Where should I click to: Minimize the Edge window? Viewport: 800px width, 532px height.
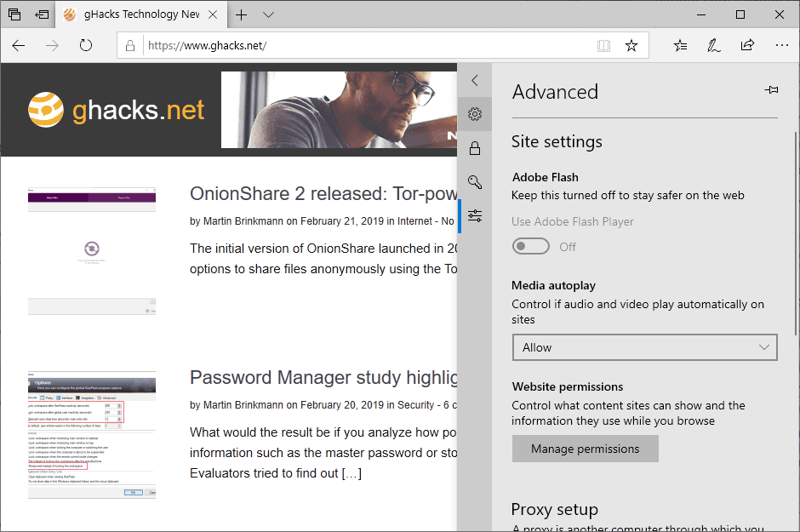[701, 14]
